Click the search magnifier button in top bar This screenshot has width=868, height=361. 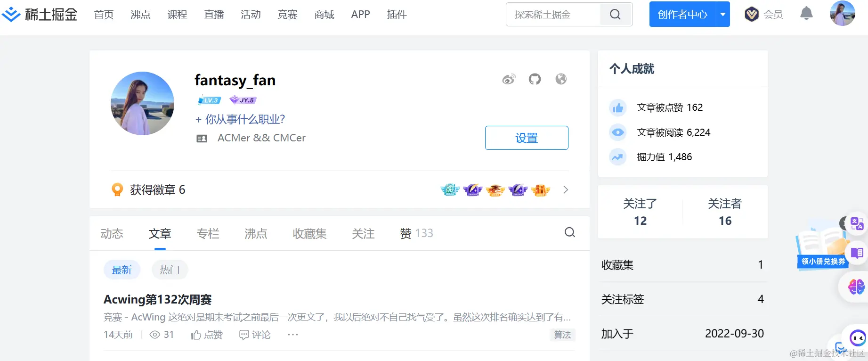pyautogui.click(x=615, y=15)
